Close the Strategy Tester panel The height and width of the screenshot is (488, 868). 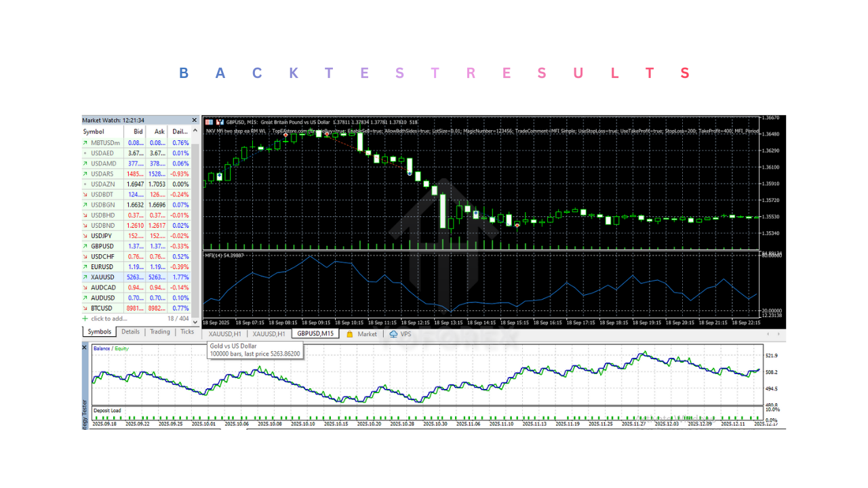point(85,348)
